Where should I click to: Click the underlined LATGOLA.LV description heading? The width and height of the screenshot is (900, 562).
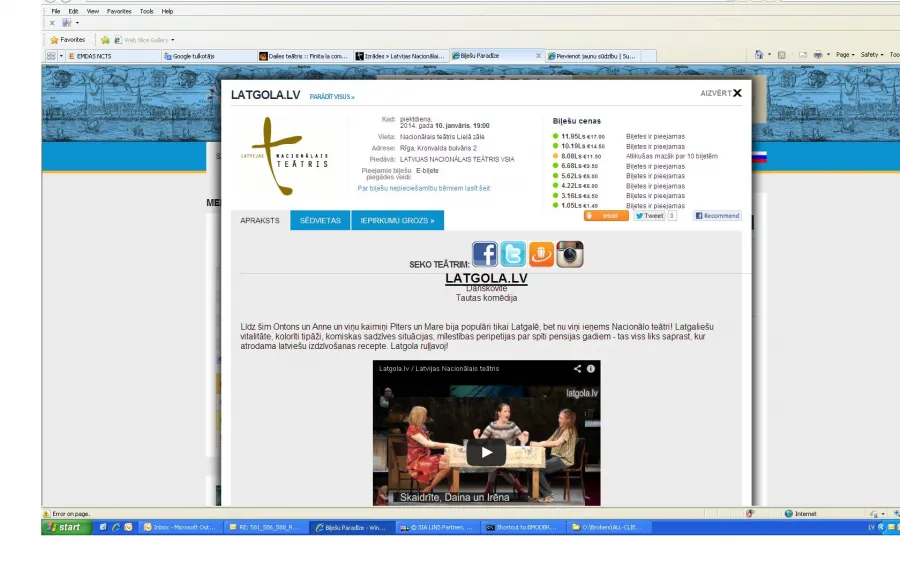pyautogui.click(x=486, y=278)
